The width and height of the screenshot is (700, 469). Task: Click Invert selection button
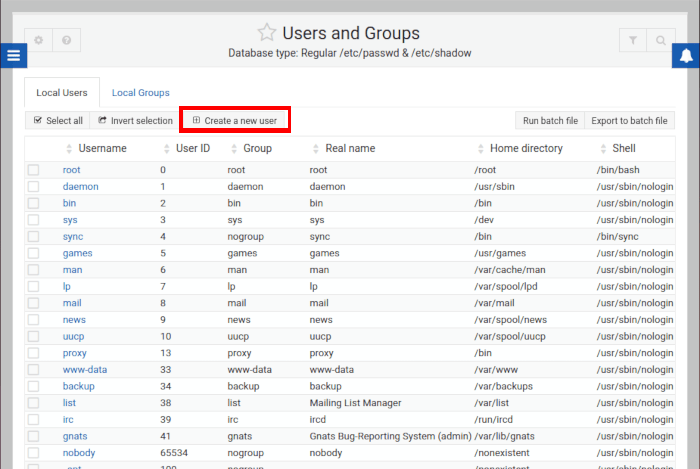point(135,120)
